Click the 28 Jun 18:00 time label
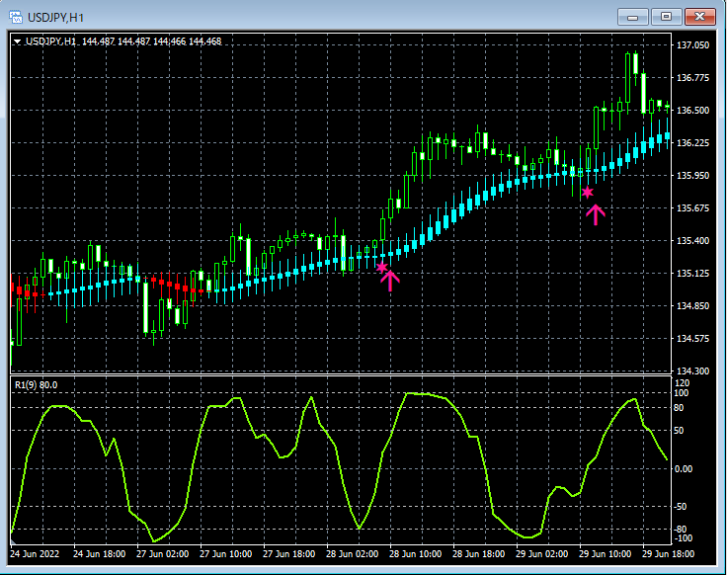 [479, 554]
